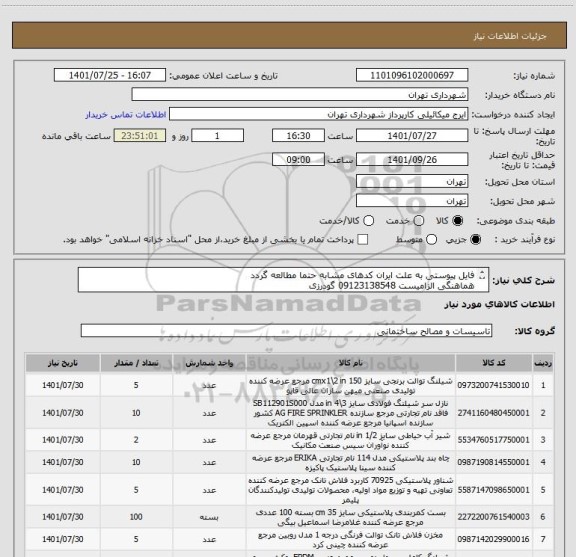Click the general description text area
The height and width of the screenshot is (557, 576).
(x=283, y=280)
